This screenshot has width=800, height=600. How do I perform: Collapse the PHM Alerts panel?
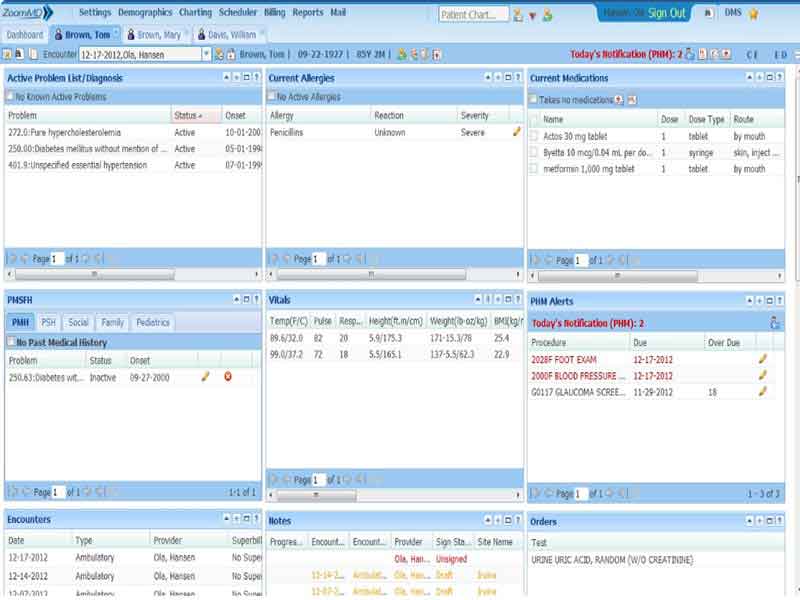[x=749, y=301]
